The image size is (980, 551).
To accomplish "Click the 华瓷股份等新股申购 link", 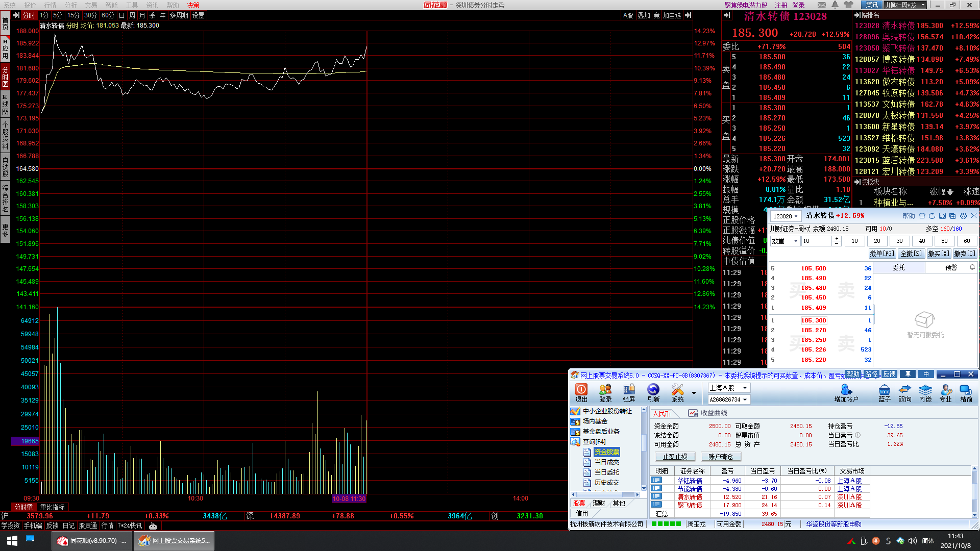I will (x=834, y=524).
